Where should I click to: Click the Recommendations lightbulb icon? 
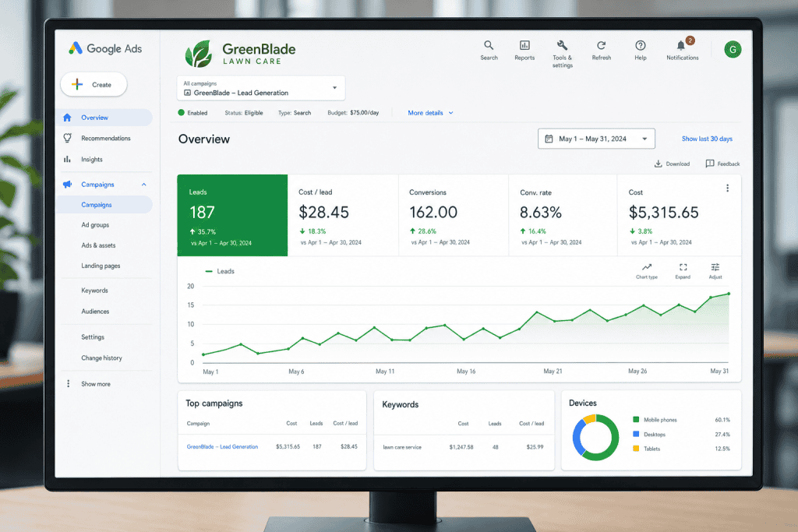67,138
